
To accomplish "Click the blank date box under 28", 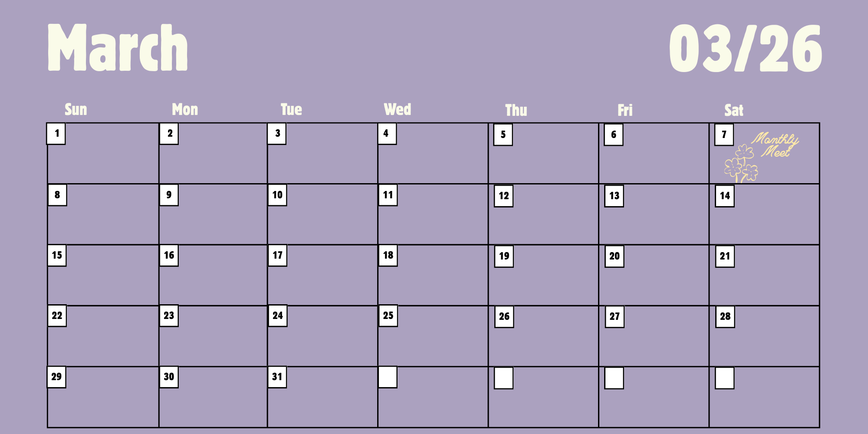I will pyautogui.click(x=724, y=378).
